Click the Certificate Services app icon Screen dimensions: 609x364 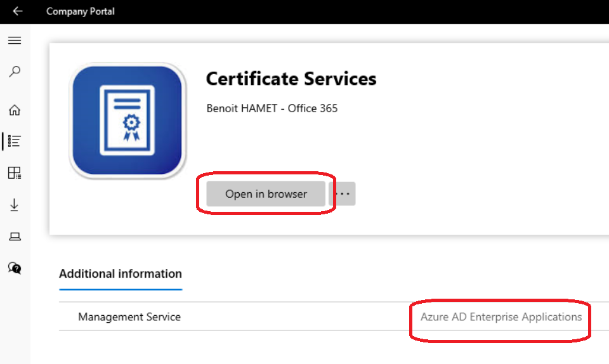tap(128, 121)
